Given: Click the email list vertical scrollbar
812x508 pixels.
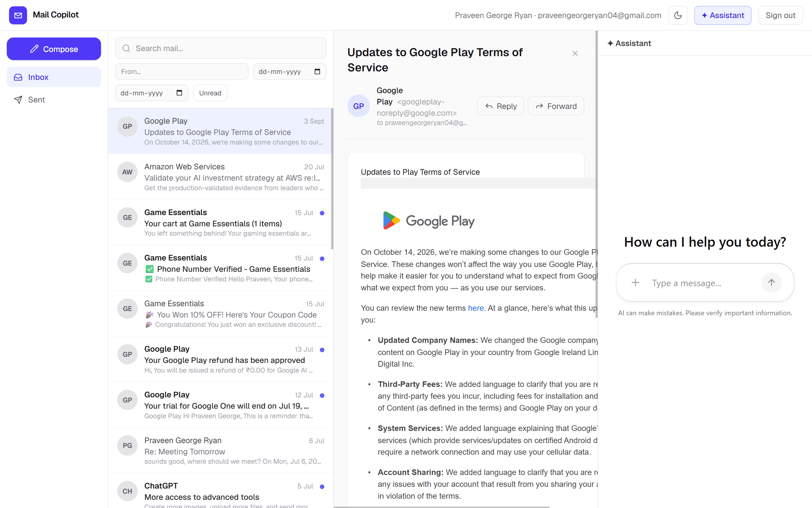Looking at the screenshot, I should click(x=332, y=179).
